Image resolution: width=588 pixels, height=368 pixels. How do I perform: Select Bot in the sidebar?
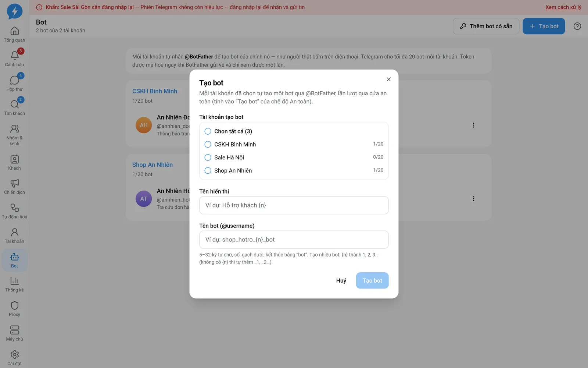coord(14,261)
